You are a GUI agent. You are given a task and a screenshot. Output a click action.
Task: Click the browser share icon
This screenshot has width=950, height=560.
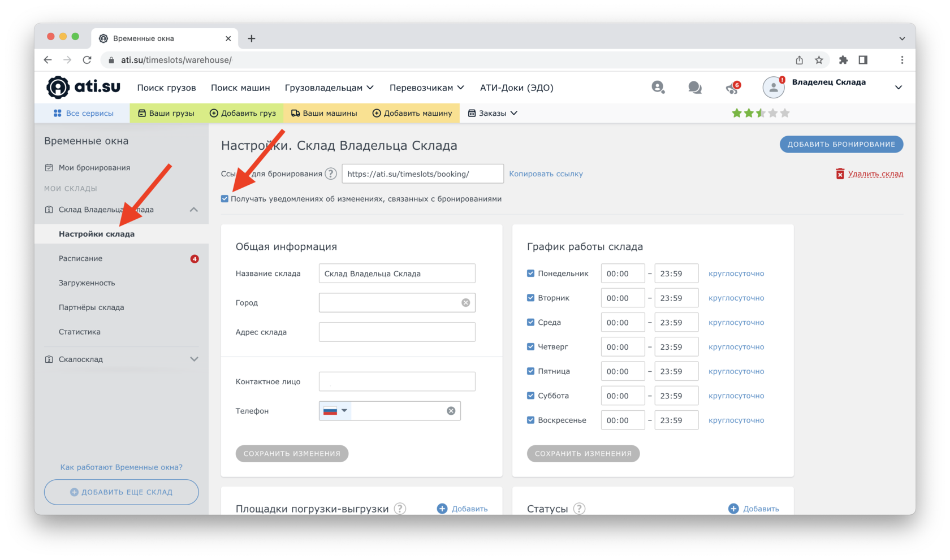click(x=799, y=60)
